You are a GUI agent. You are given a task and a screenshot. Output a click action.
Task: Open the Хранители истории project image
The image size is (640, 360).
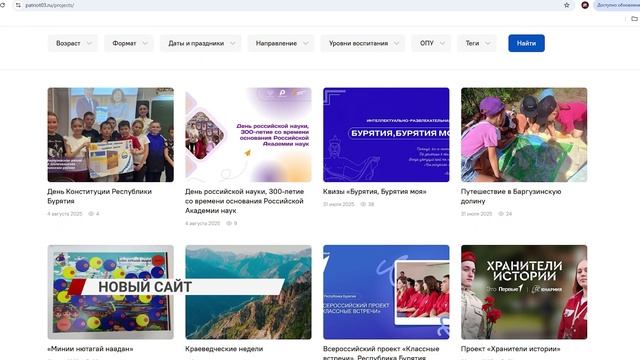pyautogui.click(x=524, y=292)
